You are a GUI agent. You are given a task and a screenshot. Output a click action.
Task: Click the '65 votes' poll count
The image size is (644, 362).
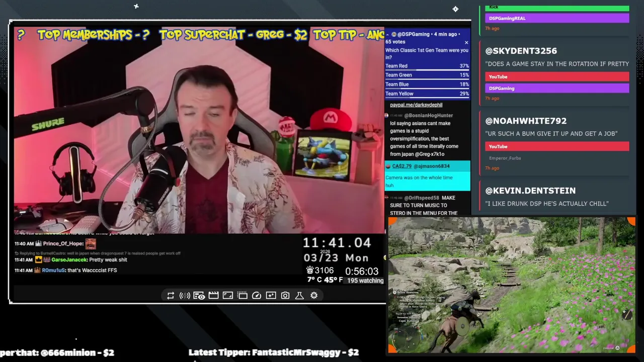click(395, 42)
